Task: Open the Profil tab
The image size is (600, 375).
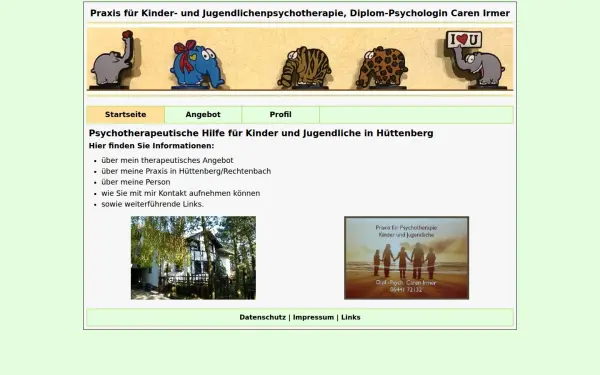Action: pyautogui.click(x=280, y=114)
